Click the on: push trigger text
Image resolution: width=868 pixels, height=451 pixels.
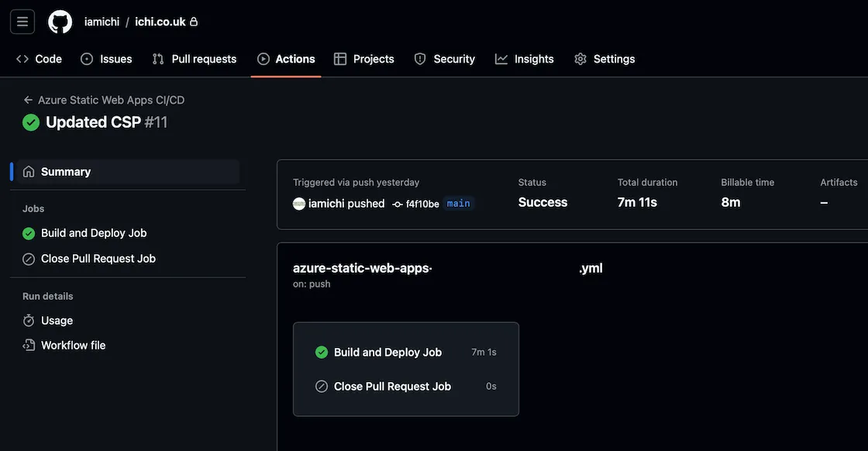[312, 284]
